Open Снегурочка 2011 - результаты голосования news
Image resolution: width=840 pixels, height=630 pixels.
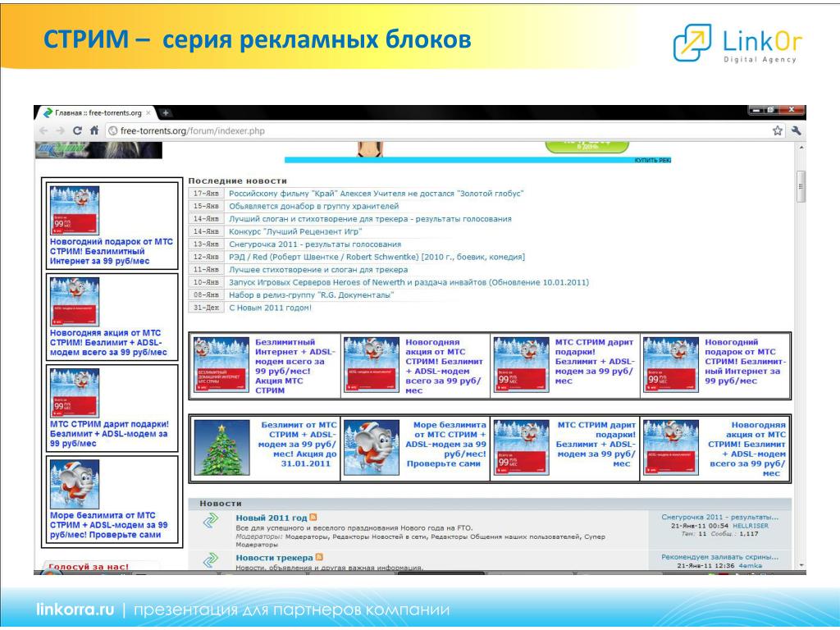pos(315,244)
